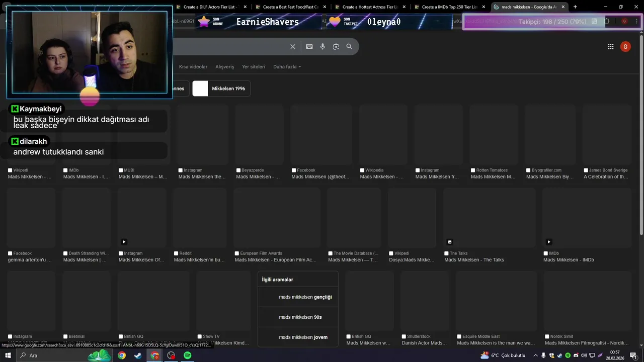This screenshot has height=362, width=644.
Task: Clear the Google search box text
Action: 293,46
